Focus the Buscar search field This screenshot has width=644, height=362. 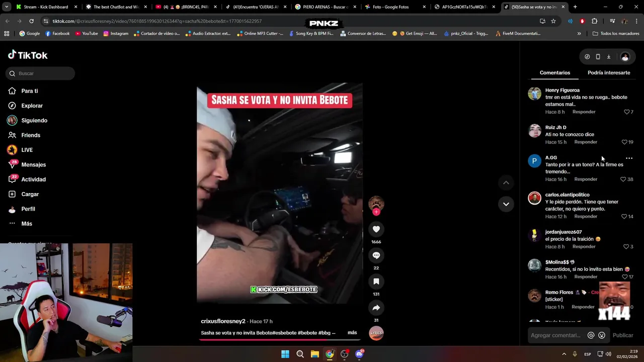coord(40,73)
